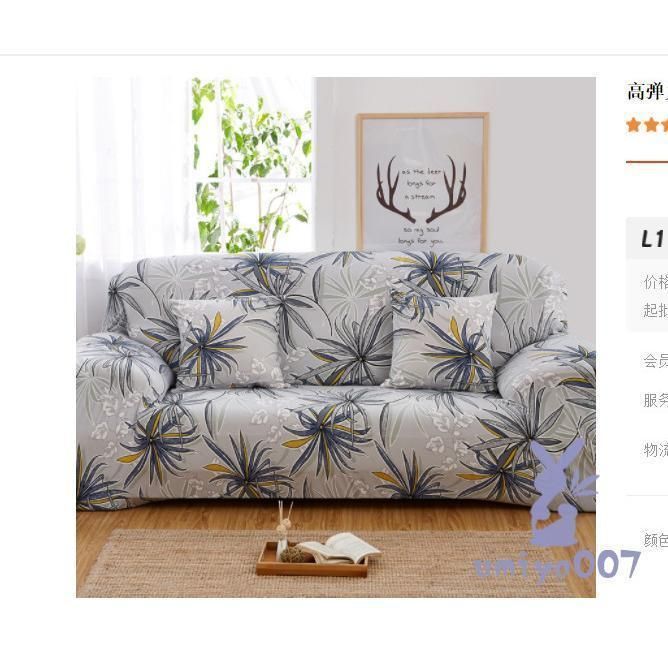The width and height of the screenshot is (668, 668).
Task: Click the 价格 price label
Action: coord(656,282)
